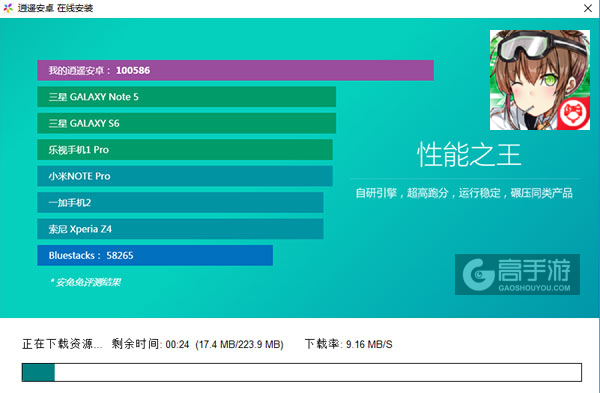Select the 索尼 Xperia Z4 bar
Screen dimensions: 600x393
180,229
